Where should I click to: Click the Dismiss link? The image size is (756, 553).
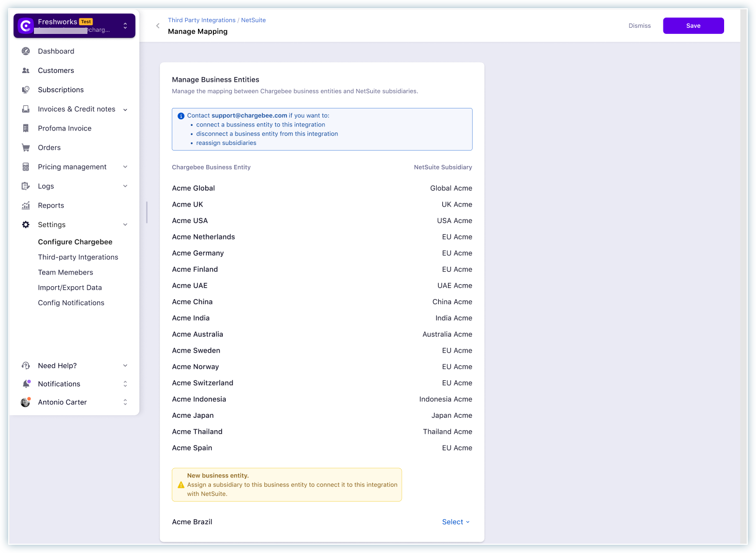(640, 26)
